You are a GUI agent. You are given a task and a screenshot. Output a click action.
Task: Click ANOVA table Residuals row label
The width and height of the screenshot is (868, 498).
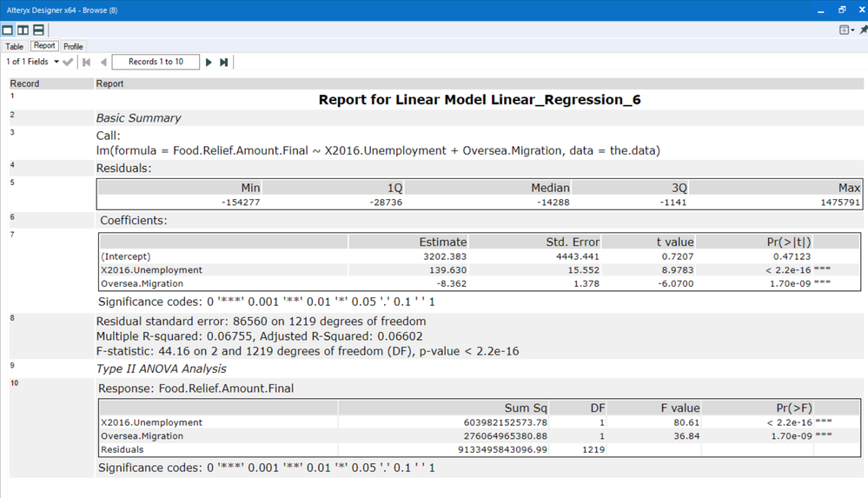coord(123,450)
